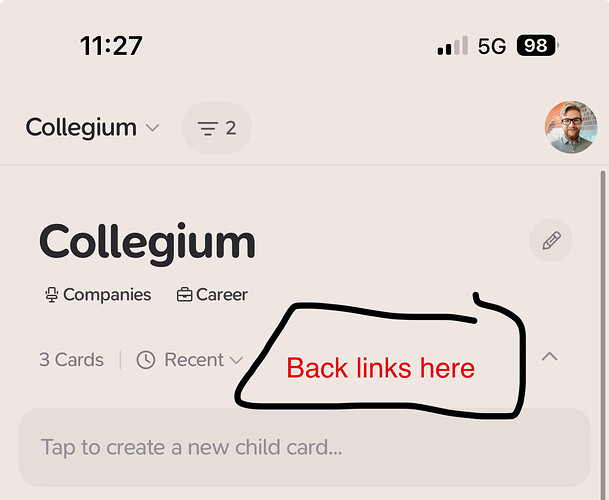This screenshot has width=609, height=500.
Task: Tap the 3 Cards count label
Action: [x=71, y=360]
